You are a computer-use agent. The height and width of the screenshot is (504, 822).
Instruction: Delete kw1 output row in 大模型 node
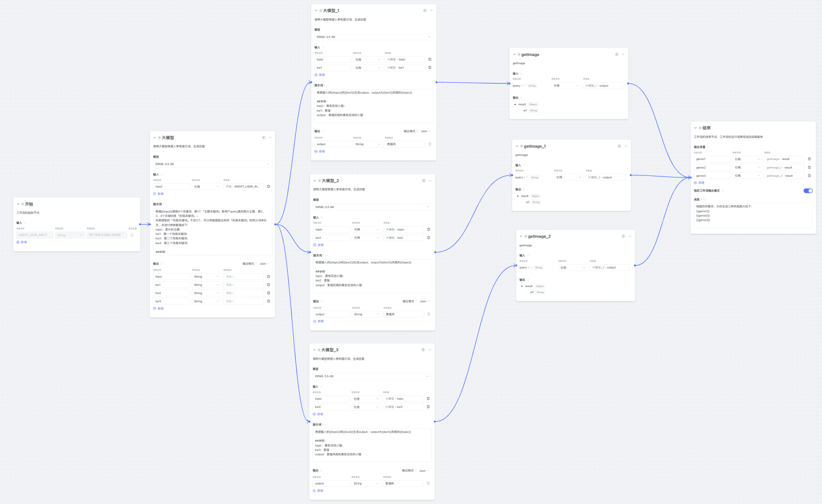(x=268, y=285)
